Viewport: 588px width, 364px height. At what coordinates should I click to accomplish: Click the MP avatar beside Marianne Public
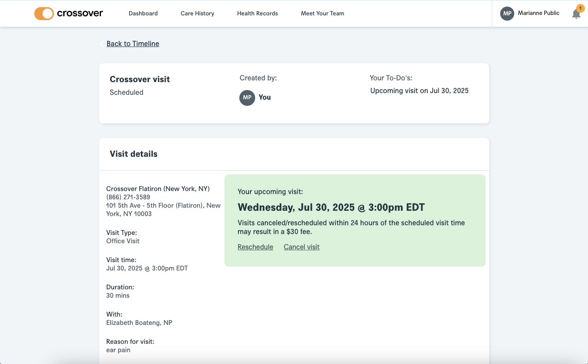[507, 13]
